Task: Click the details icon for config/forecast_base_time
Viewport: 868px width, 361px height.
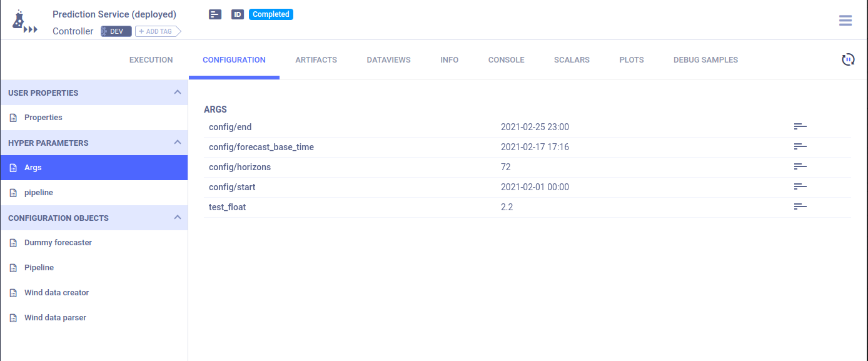Action: 800,147
